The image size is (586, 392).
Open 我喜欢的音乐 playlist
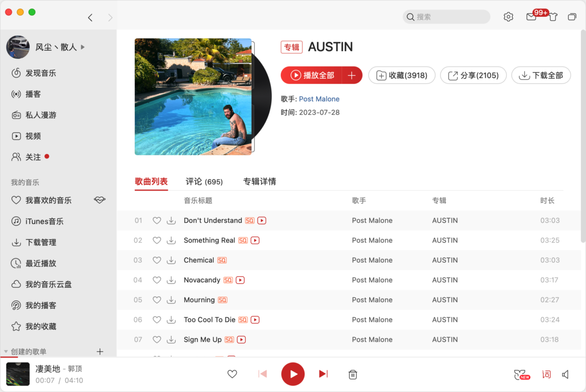tap(41, 201)
